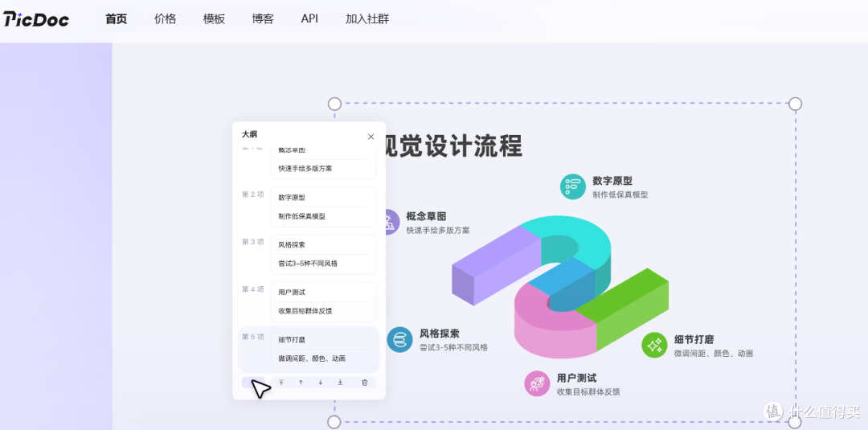
Task: Delete outline item trash icon
Action: 364,383
